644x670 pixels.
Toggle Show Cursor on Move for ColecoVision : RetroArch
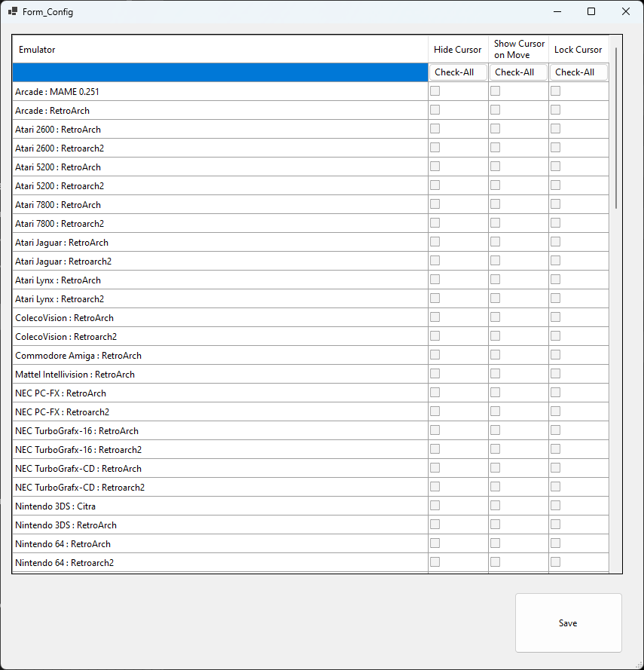coord(495,317)
